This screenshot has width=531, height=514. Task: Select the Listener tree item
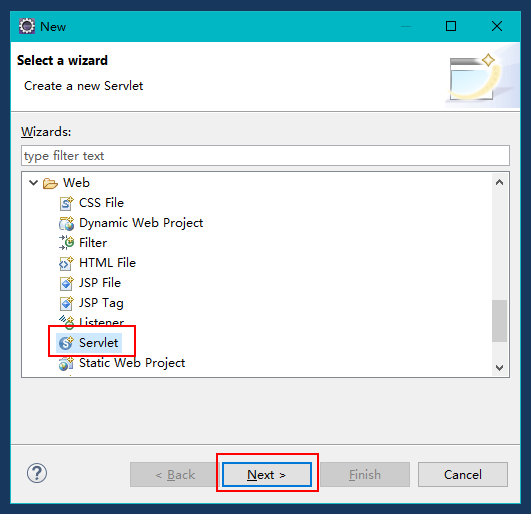(91, 322)
